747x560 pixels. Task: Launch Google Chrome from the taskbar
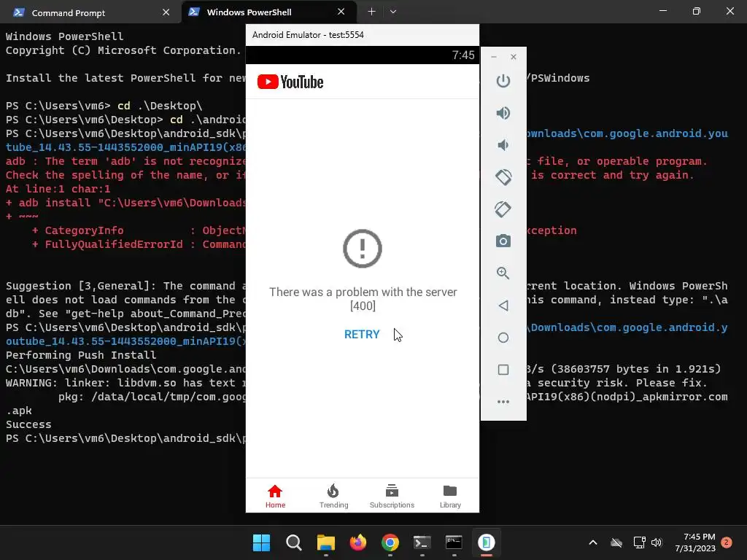click(390, 542)
